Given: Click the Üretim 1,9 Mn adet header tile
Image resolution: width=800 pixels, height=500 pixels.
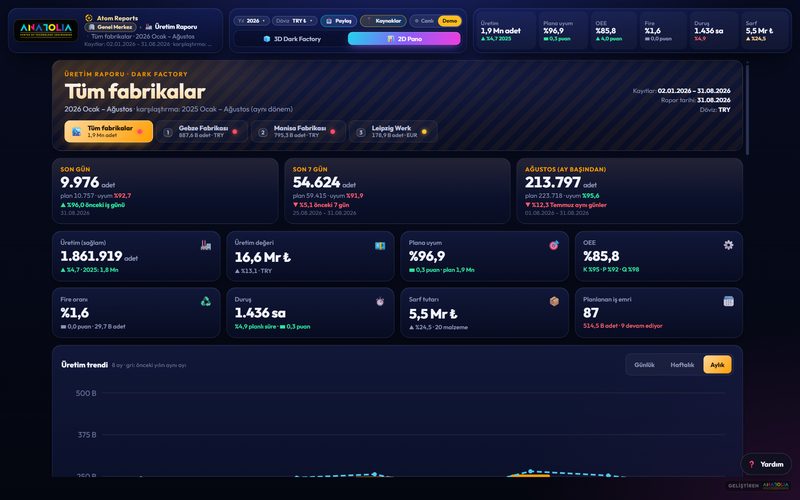Looking at the screenshot, I should point(506,31).
